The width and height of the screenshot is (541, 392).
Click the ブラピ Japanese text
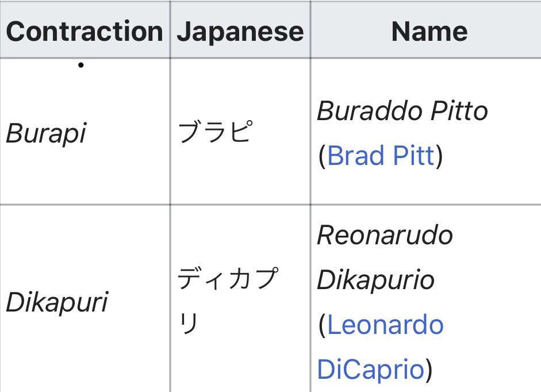click(x=215, y=132)
